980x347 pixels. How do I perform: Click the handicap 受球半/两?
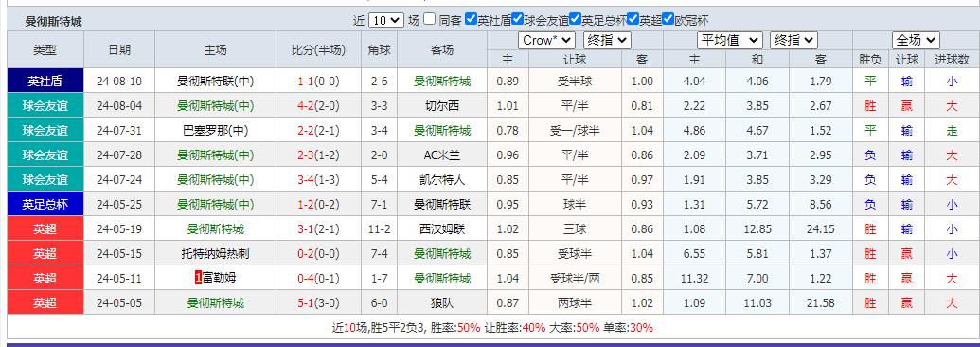pos(575,278)
